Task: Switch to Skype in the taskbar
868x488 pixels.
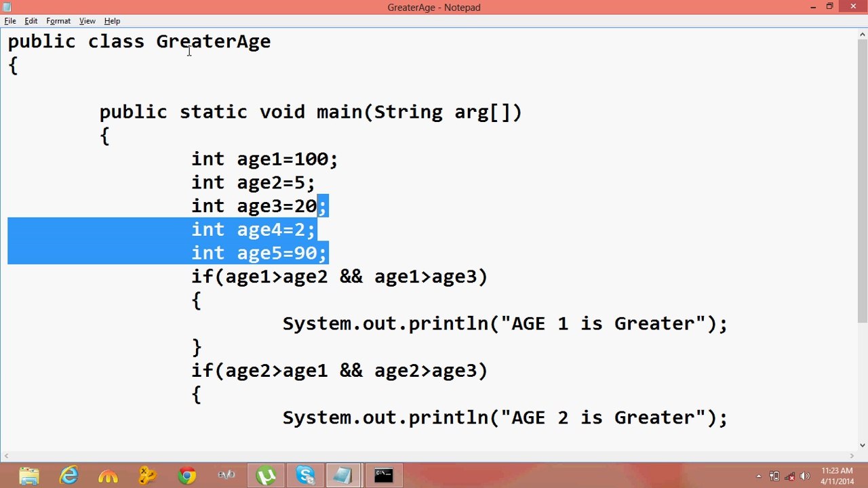Action: (305, 476)
